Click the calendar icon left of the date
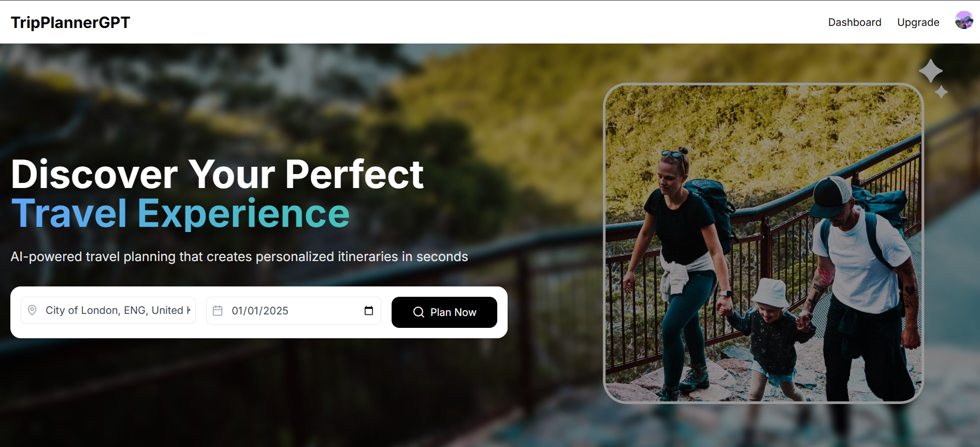The image size is (980, 447). click(x=218, y=311)
